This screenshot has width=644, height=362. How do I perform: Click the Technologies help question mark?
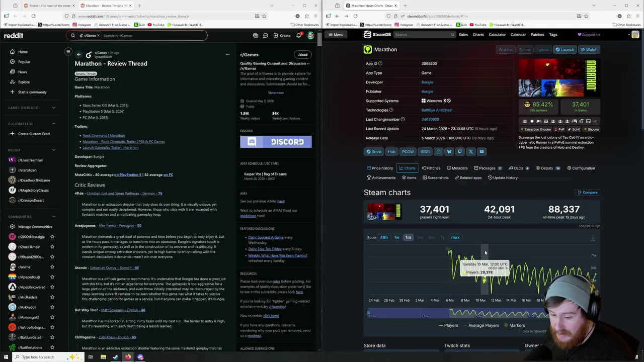point(391,110)
